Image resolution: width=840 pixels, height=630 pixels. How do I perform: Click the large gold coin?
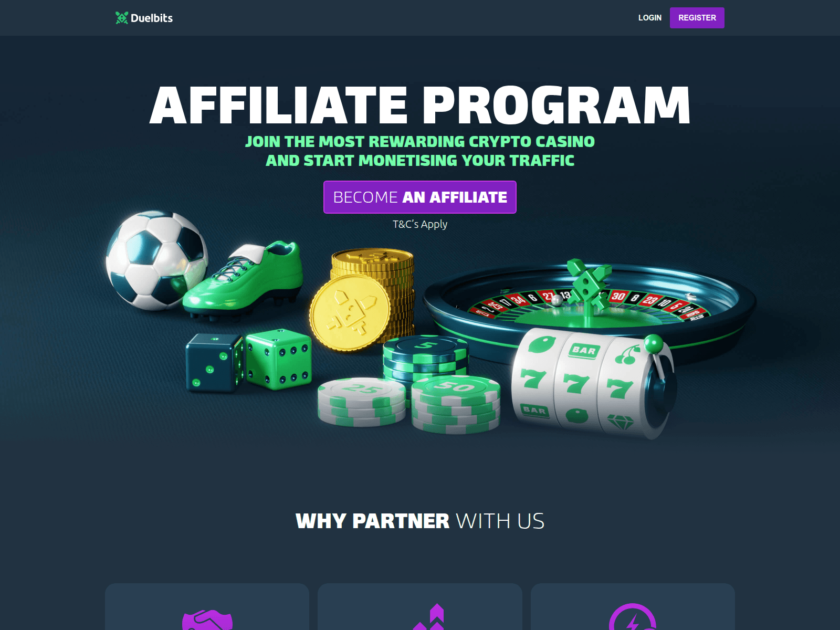tap(350, 313)
